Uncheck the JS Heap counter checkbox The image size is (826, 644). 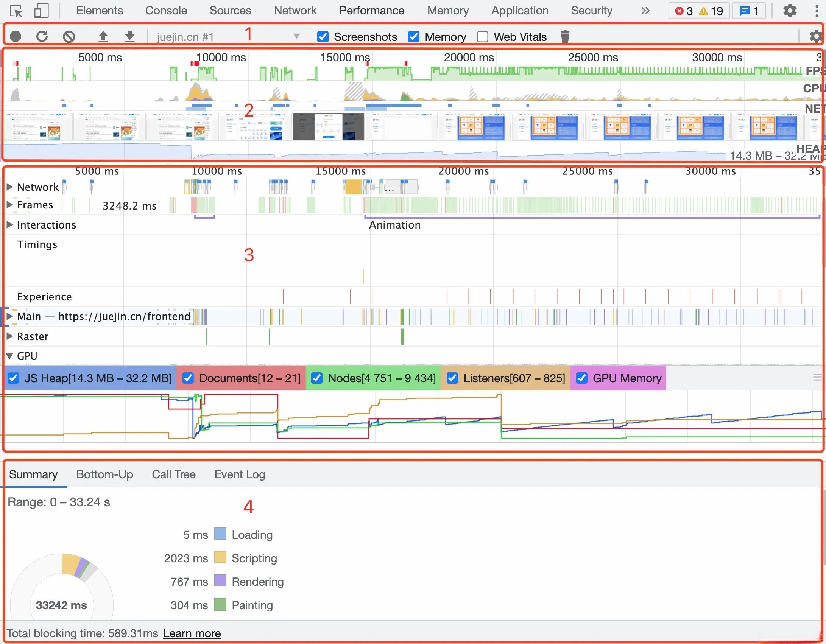tap(14, 378)
